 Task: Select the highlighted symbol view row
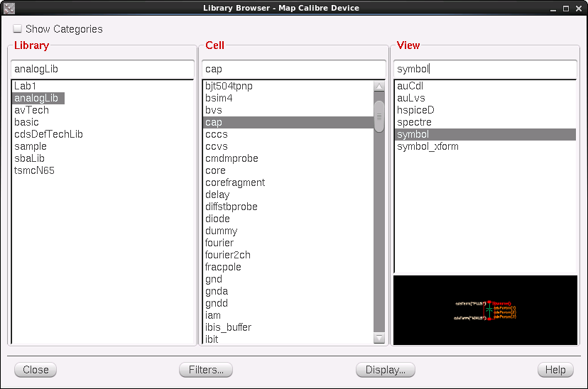pyautogui.click(x=485, y=134)
